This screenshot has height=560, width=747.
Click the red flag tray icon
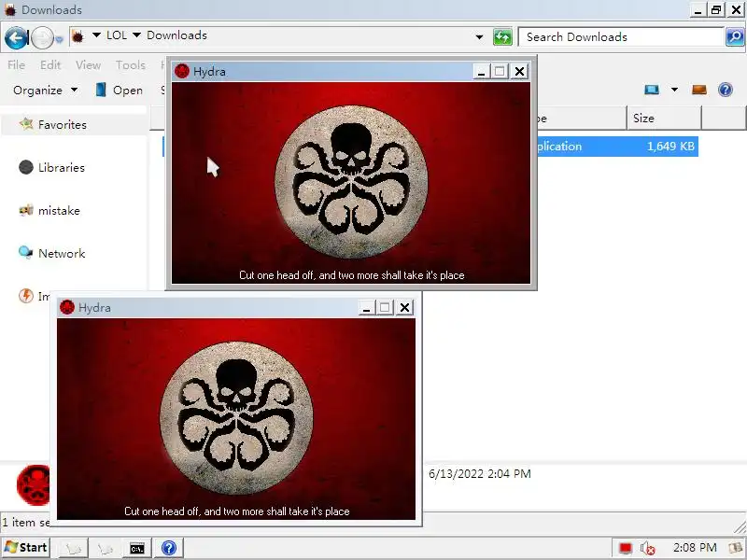(625, 548)
